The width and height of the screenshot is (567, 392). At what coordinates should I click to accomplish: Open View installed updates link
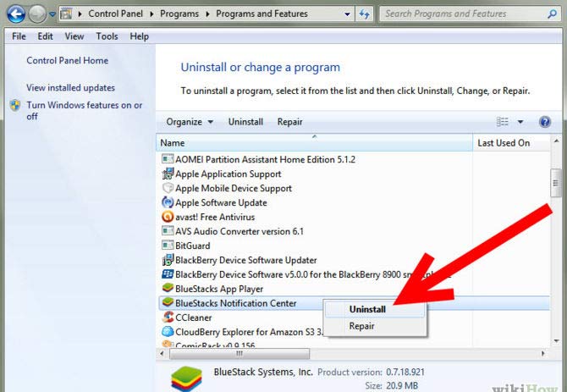70,88
